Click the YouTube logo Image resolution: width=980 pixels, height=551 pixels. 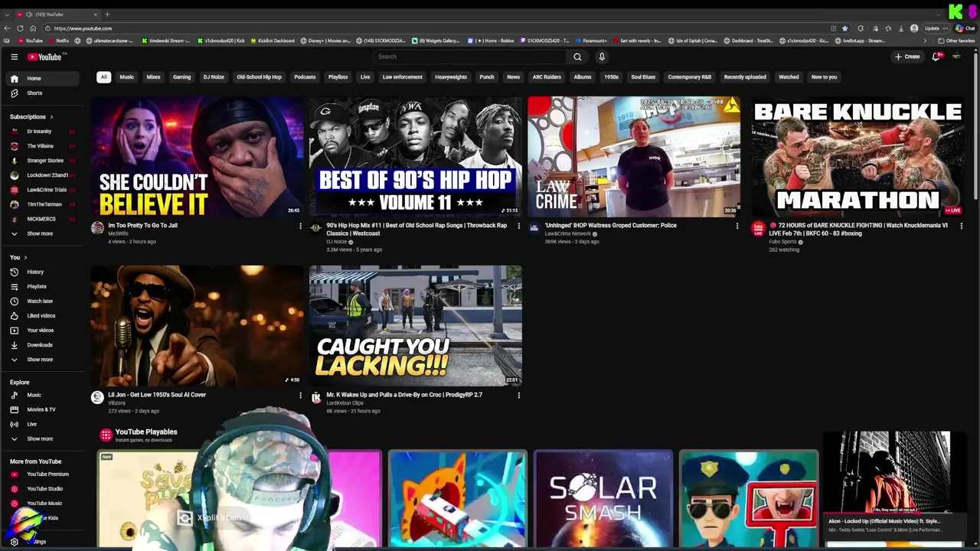45,57
